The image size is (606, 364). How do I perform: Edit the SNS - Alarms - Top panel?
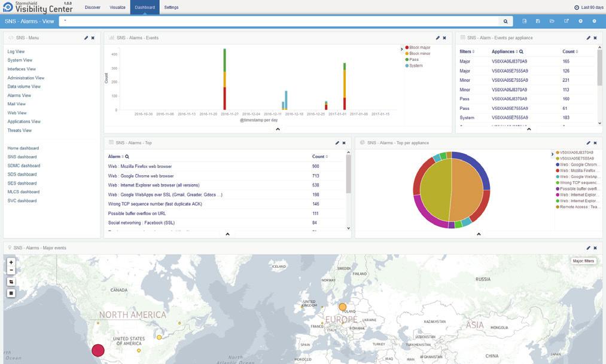(337, 143)
